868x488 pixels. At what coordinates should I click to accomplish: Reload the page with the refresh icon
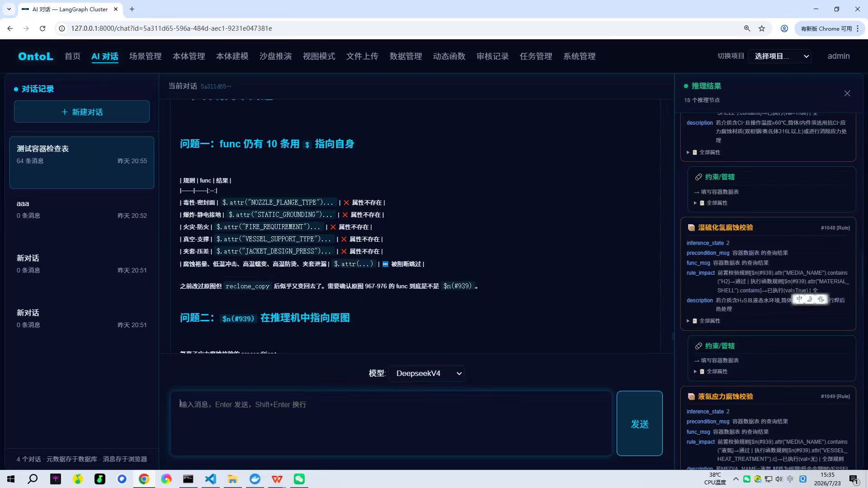(x=42, y=28)
